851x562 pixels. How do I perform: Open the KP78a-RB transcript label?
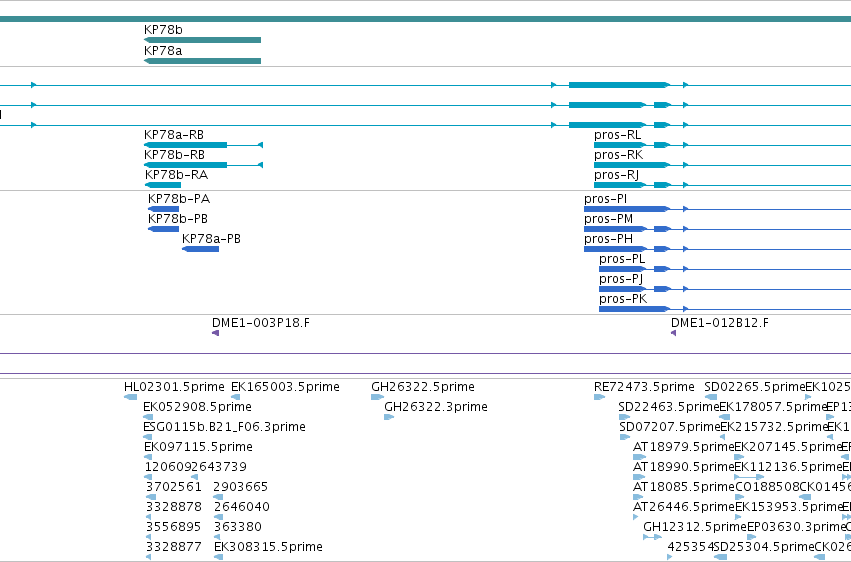point(174,135)
